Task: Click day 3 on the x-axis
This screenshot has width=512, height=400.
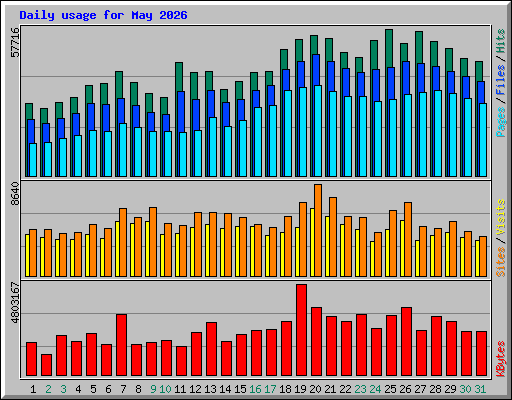Action: [63, 389]
